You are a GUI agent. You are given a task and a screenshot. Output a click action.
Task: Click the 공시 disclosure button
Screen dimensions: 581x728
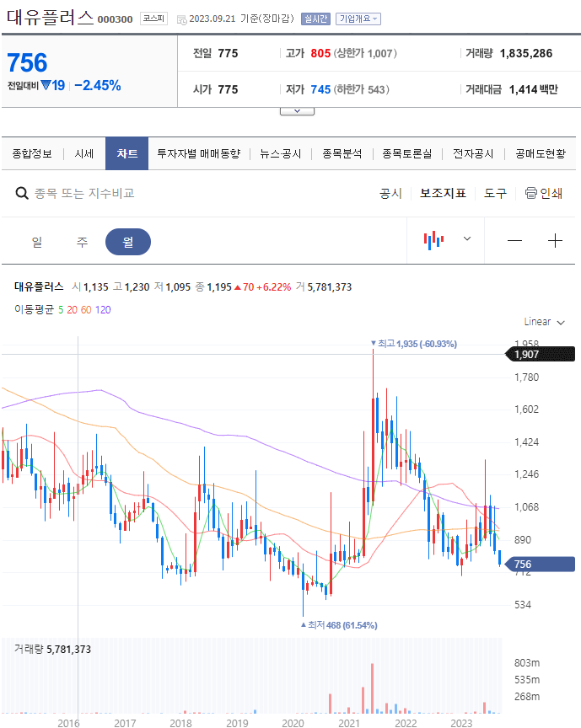[392, 193]
